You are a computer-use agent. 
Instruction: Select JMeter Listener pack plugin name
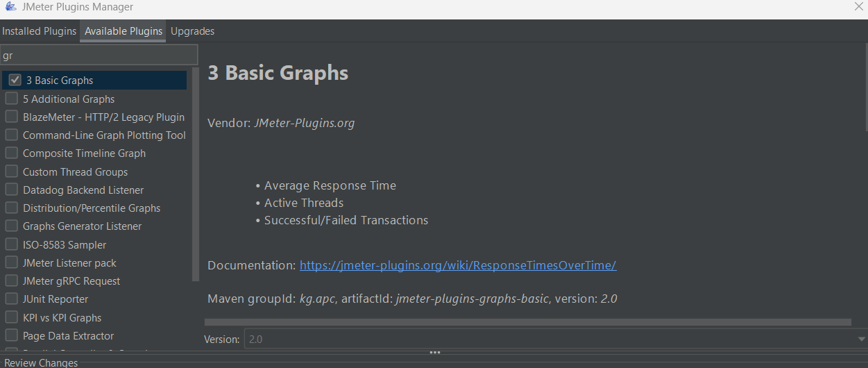(69, 263)
